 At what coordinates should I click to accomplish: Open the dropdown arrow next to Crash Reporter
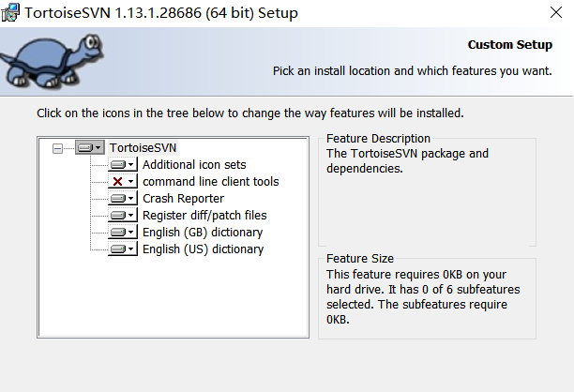131,199
